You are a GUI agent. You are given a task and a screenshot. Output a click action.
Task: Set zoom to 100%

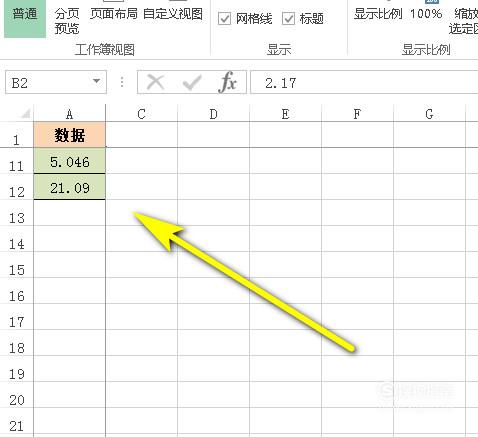(x=426, y=14)
